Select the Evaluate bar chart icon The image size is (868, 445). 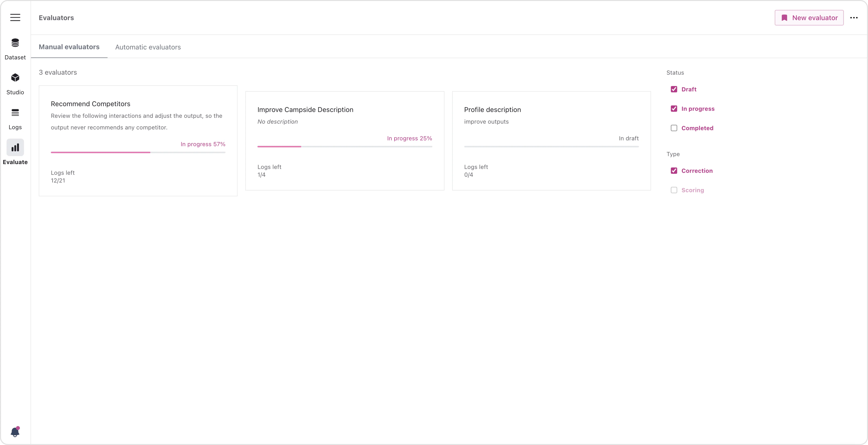tap(15, 148)
